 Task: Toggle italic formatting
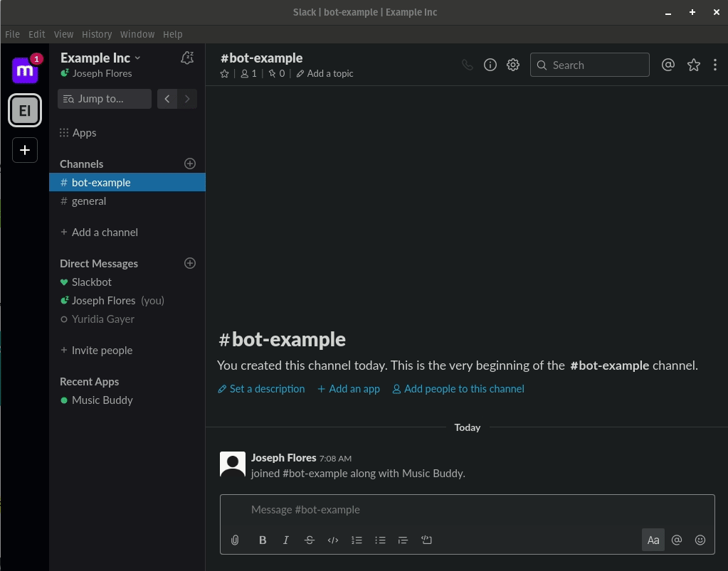coord(286,540)
